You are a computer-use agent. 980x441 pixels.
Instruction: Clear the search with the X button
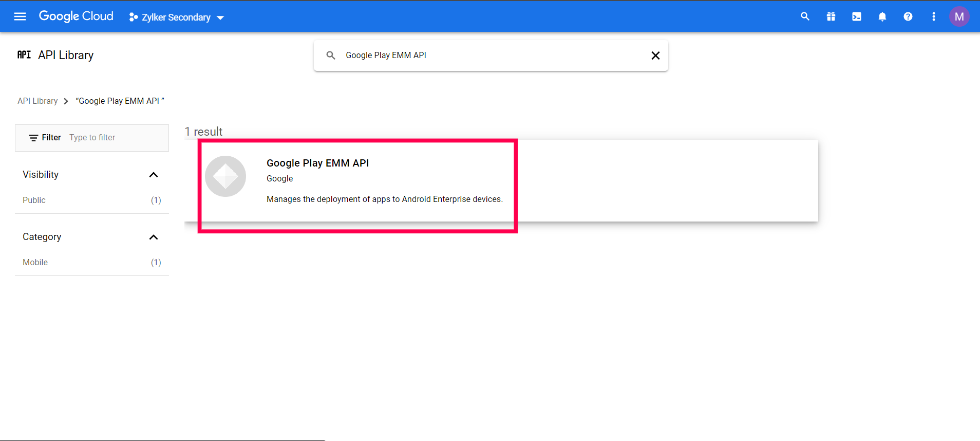(x=655, y=56)
